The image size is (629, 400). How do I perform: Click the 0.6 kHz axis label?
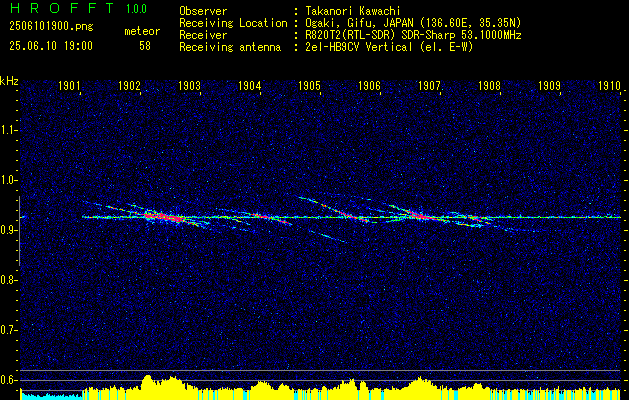tap(8, 380)
